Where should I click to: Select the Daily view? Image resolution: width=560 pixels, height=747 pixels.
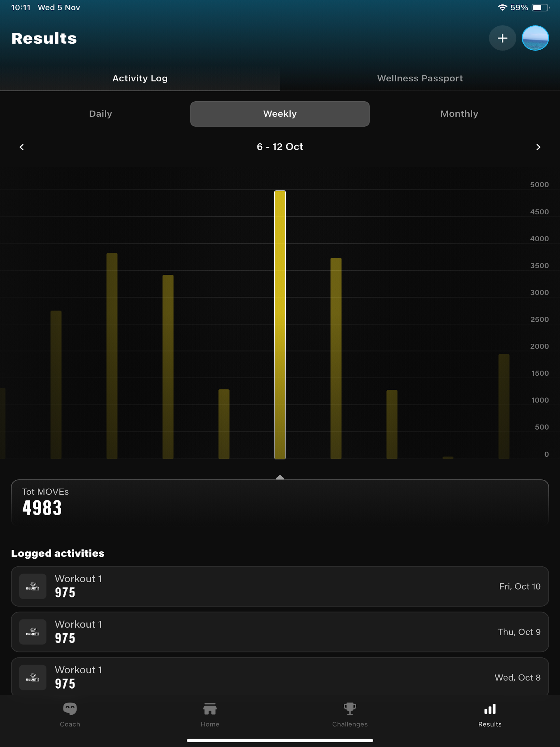(x=101, y=114)
